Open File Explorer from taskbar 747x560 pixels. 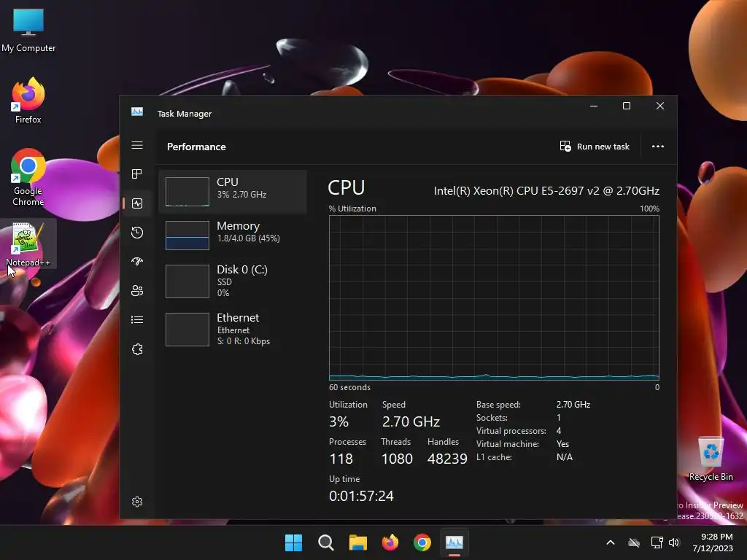pos(357,542)
